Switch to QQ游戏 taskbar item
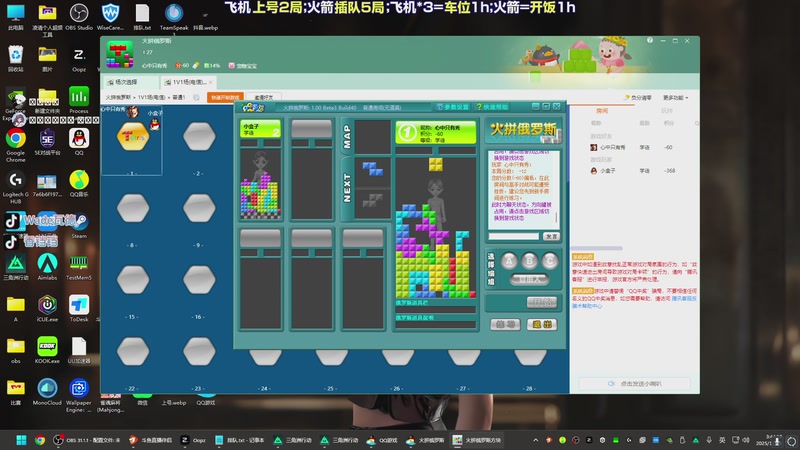Screen dimensions: 800x450 pos(383,440)
